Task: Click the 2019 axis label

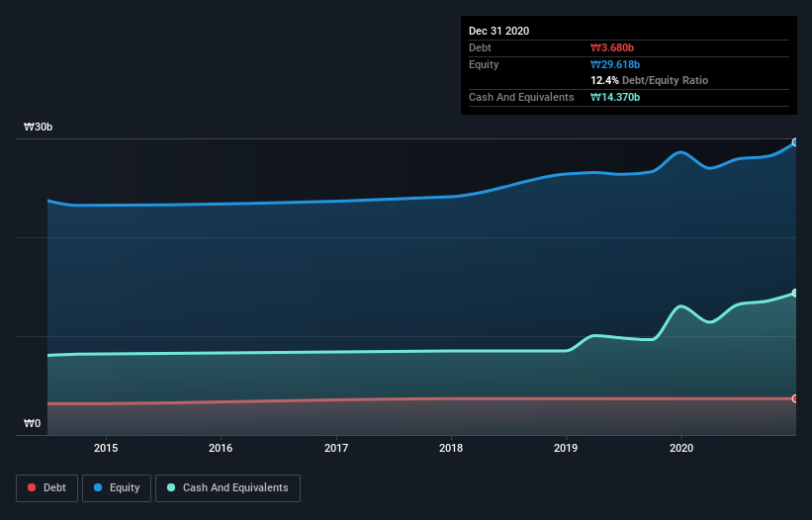Action: pyautogui.click(x=566, y=448)
